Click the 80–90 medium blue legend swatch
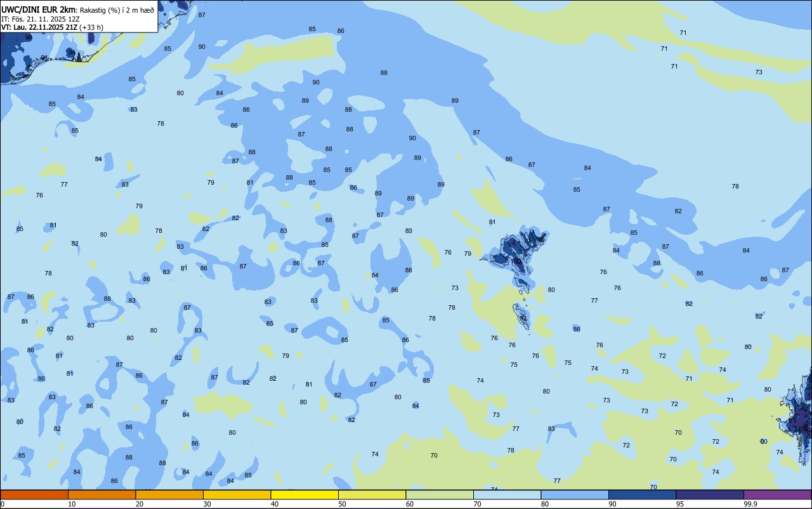Viewport: 812px width, 509px height. (575, 494)
